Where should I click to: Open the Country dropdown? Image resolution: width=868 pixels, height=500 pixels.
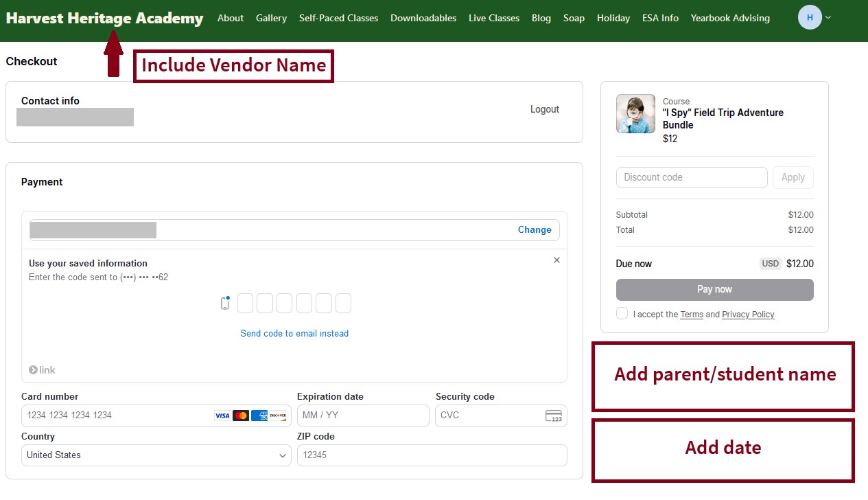click(x=156, y=455)
